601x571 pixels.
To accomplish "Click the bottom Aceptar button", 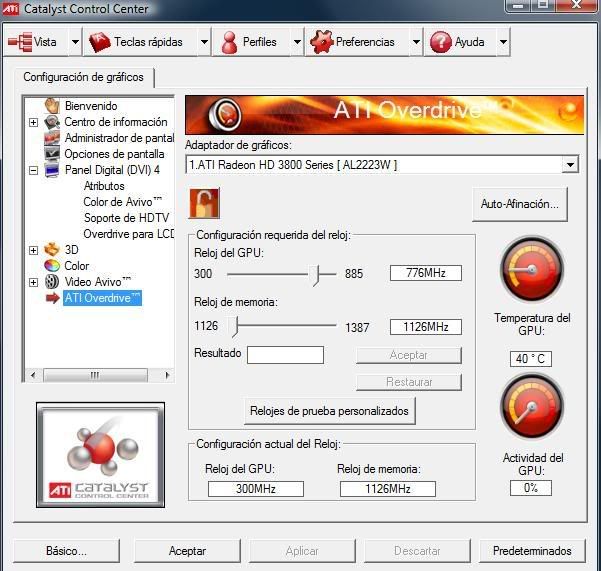I will click(187, 551).
